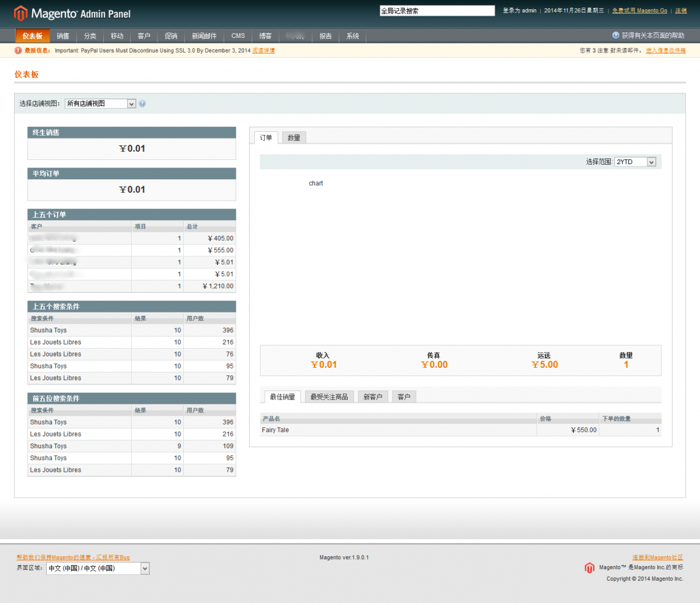Switch to the 最受关注商品 tab
Image resolution: width=700 pixels, height=603 pixels.
tap(329, 397)
